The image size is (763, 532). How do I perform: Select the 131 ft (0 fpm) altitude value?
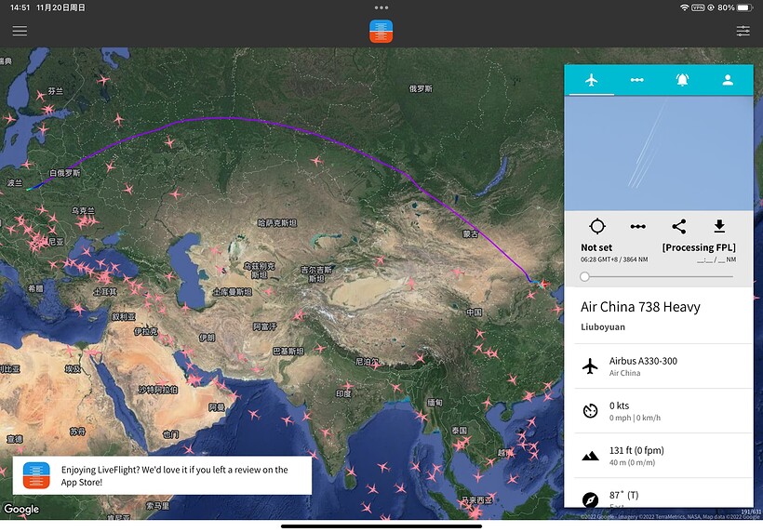point(636,450)
